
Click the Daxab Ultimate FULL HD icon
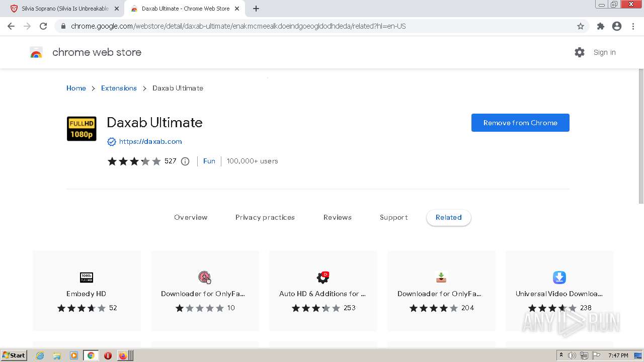click(x=82, y=129)
